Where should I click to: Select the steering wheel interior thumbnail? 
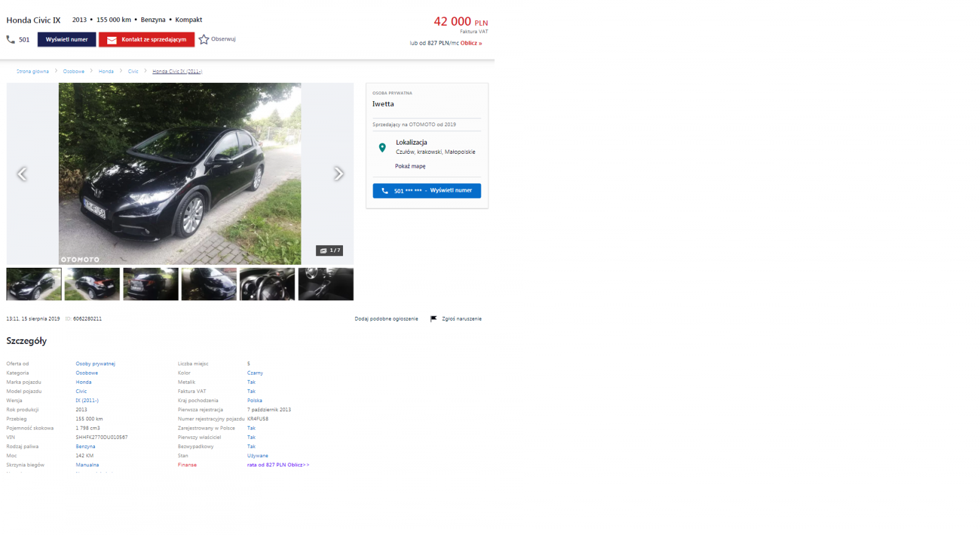(267, 284)
